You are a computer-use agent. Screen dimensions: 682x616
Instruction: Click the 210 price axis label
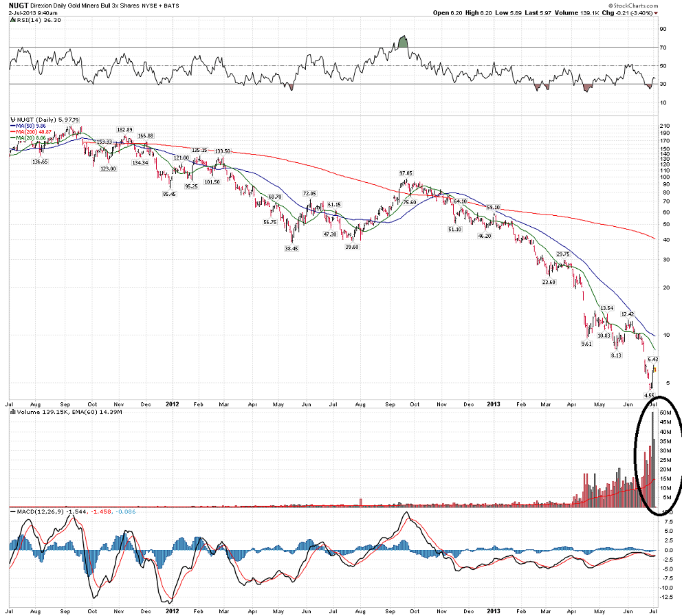665,126
